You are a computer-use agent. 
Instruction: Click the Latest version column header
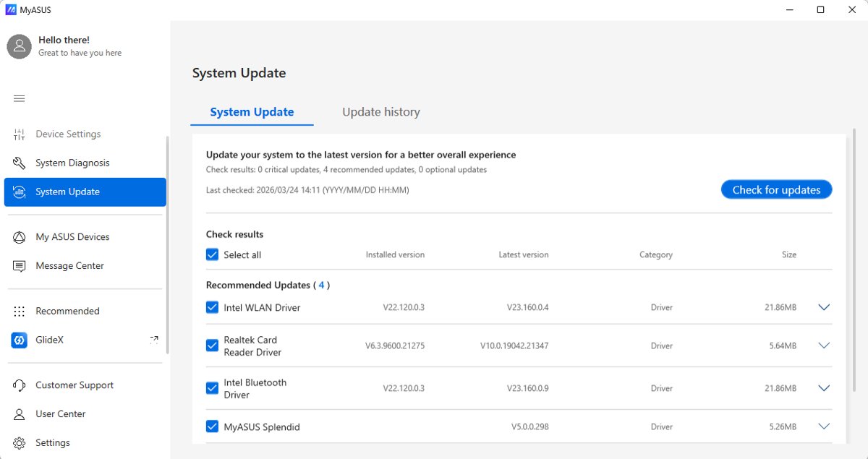pyautogui.click(x=524, y=255)
